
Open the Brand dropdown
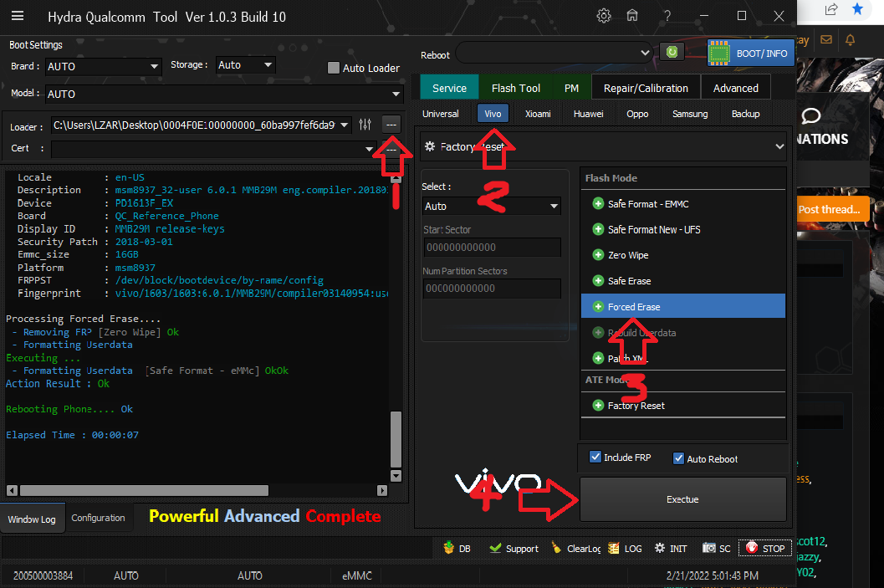103,67
